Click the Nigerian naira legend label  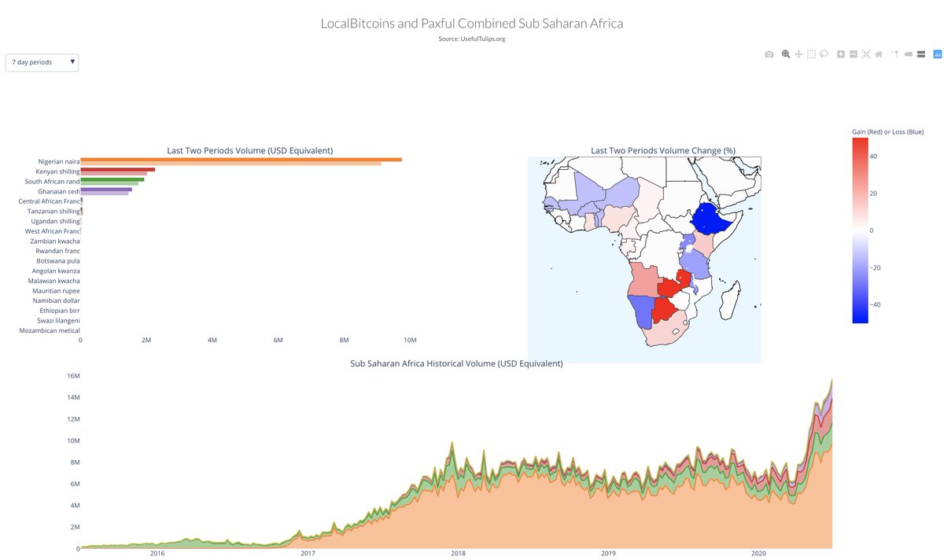[57, 161]
